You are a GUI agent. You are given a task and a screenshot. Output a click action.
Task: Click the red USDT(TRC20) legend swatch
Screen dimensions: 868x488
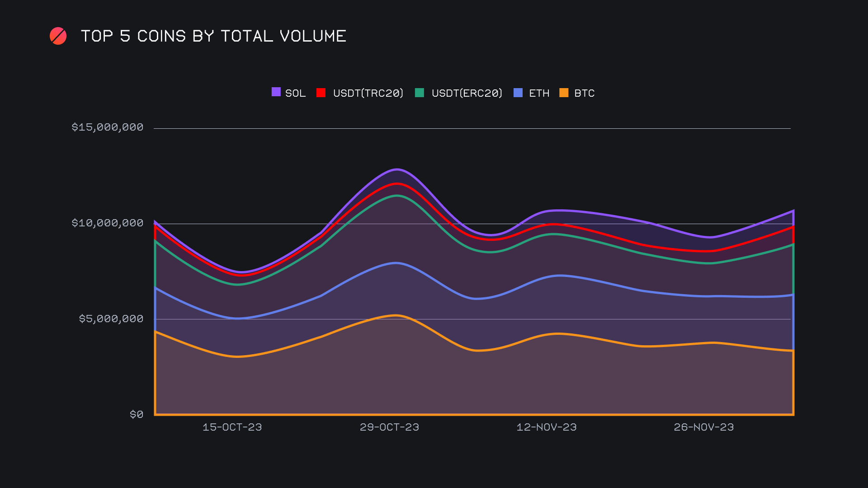tap(321, 93)
